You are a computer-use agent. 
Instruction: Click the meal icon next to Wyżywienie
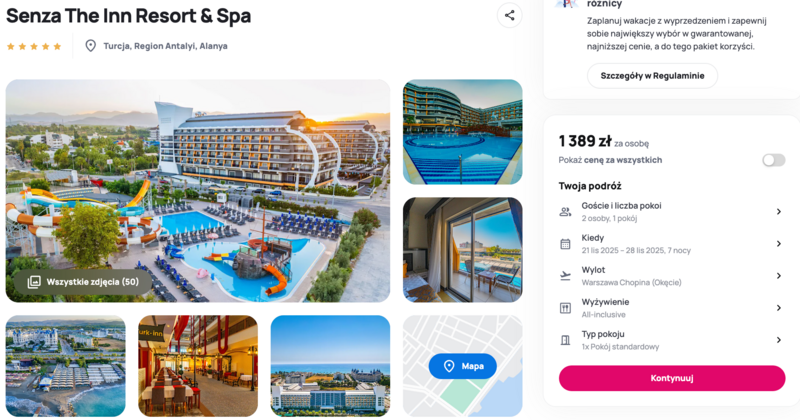coord(565,308)
